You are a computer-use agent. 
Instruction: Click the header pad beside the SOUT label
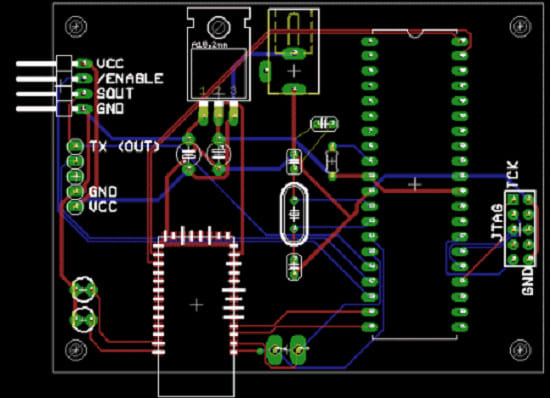83,94
